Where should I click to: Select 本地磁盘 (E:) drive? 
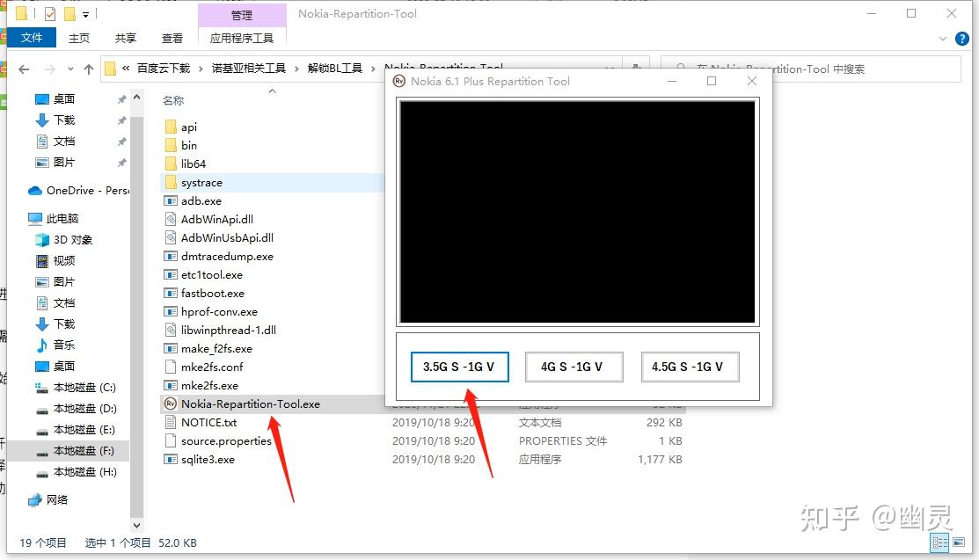76,430
